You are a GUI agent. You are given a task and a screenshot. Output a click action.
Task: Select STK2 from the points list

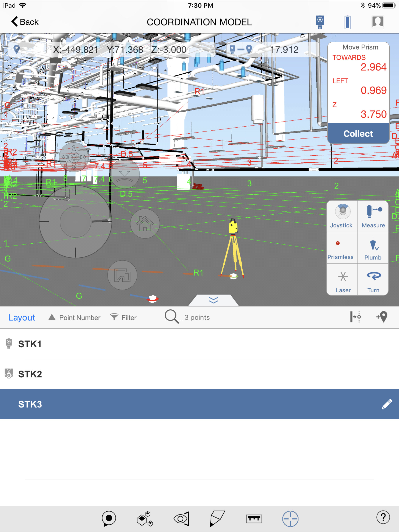(x=199, y=374)
